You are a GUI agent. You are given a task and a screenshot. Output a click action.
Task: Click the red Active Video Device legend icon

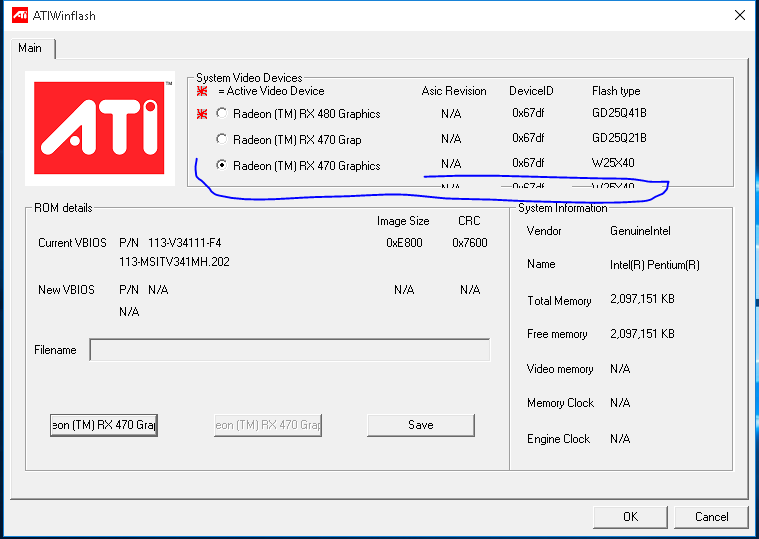click(203, 91)
